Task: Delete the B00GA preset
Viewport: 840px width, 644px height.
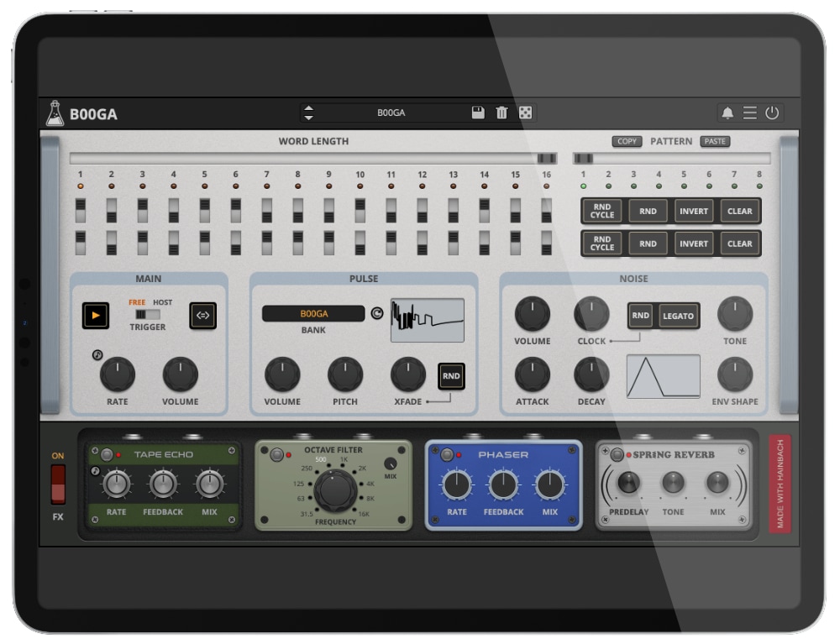Action: point(501,112)
